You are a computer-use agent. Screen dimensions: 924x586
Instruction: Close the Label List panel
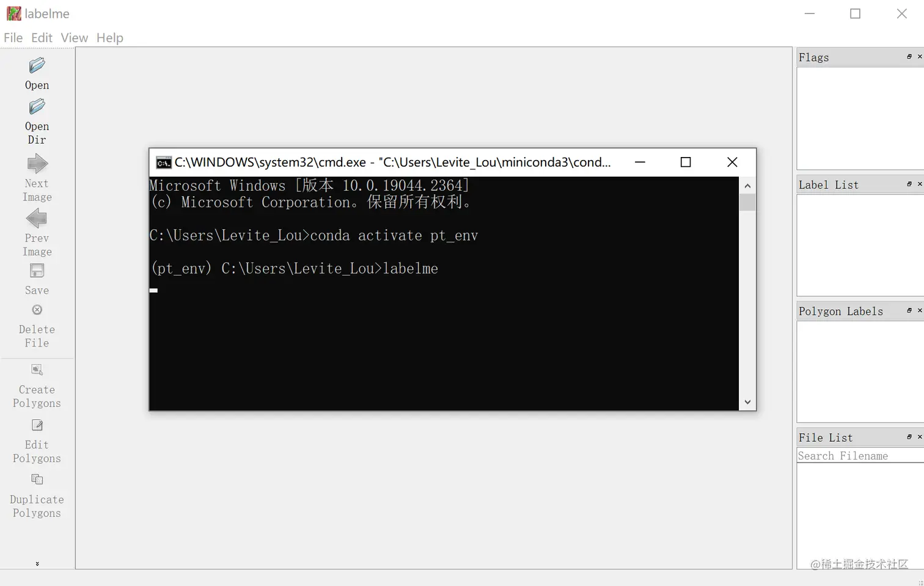pyautogui.click(x=920, y=184)
